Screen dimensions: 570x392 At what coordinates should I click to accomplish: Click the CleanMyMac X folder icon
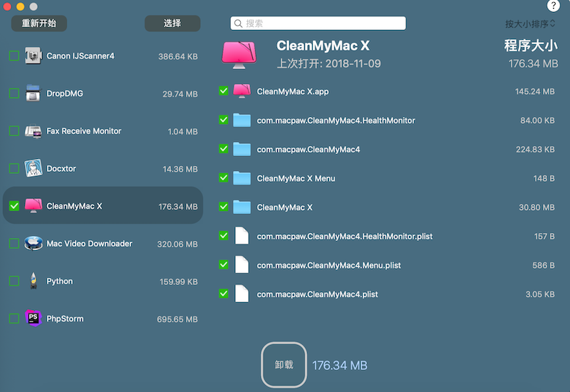tap(242, 207)
